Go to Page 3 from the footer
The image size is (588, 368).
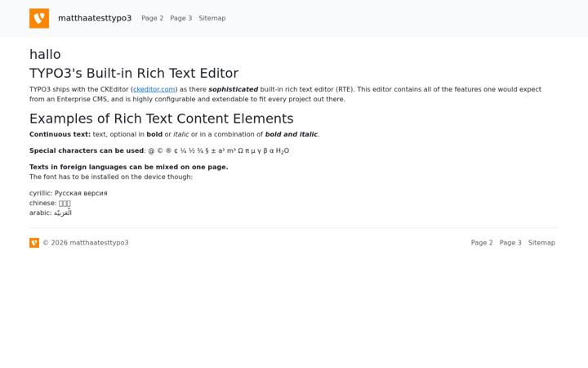click(x=510, y=243)
